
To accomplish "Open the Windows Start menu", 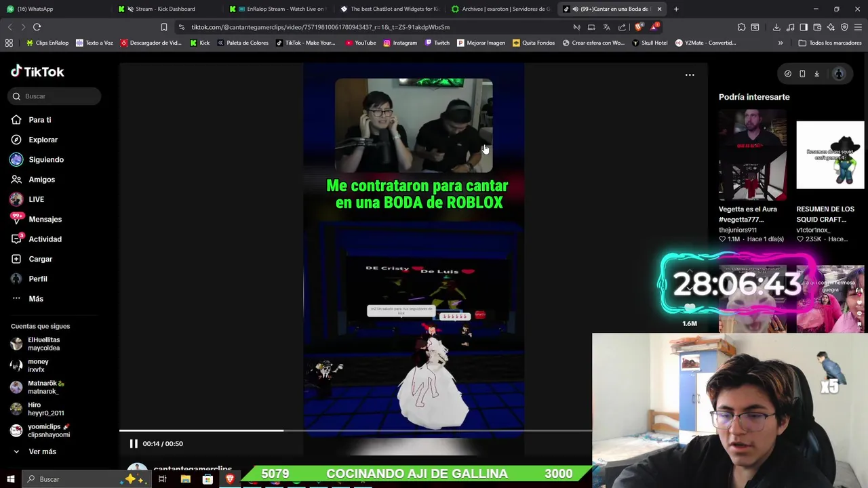I will pos(10,479).
